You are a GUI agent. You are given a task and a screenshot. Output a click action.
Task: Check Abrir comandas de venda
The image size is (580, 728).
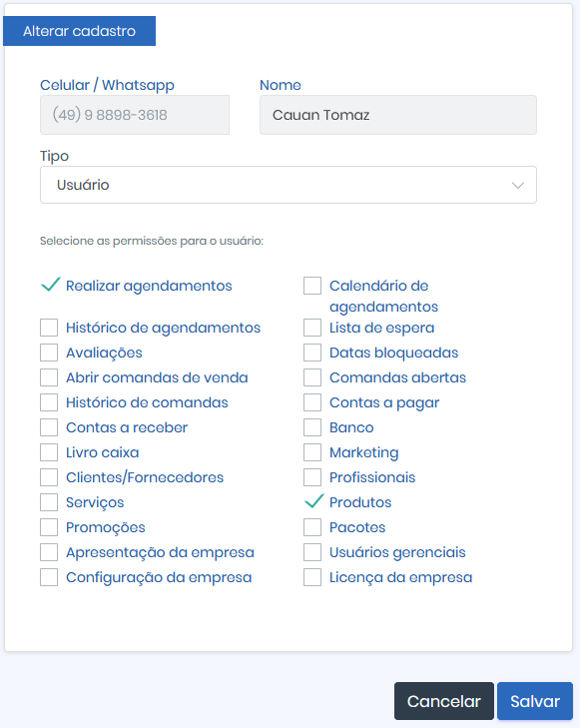(49, 377)
